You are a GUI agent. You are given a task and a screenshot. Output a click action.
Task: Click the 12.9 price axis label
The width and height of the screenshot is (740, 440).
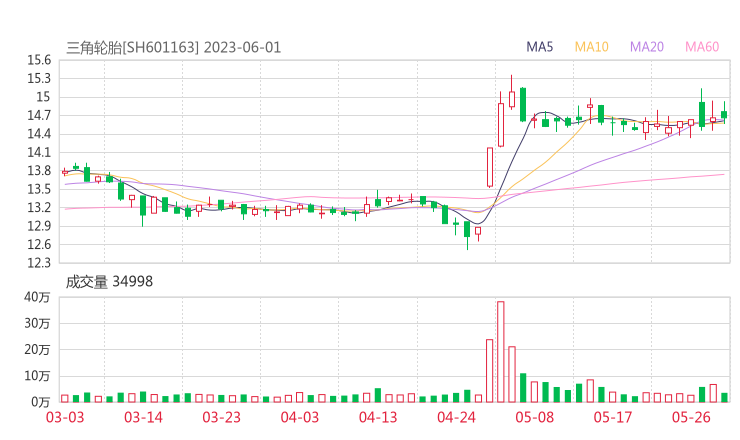(39, 226)
